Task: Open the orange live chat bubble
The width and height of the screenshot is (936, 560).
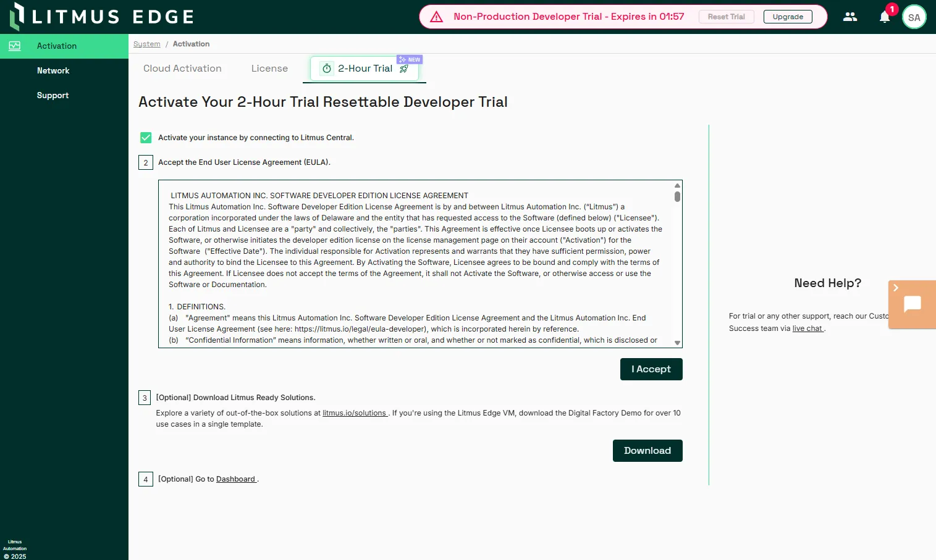Action: (x=913, y=304)
